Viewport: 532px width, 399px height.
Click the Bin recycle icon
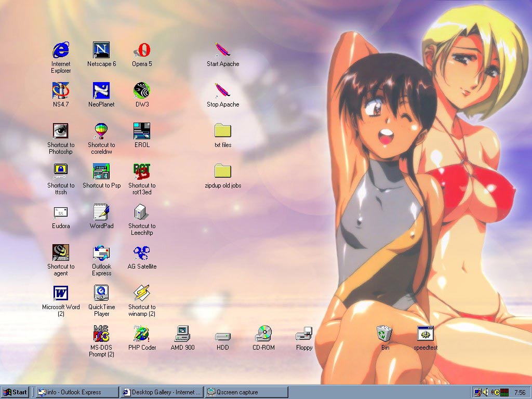point(385,334)
